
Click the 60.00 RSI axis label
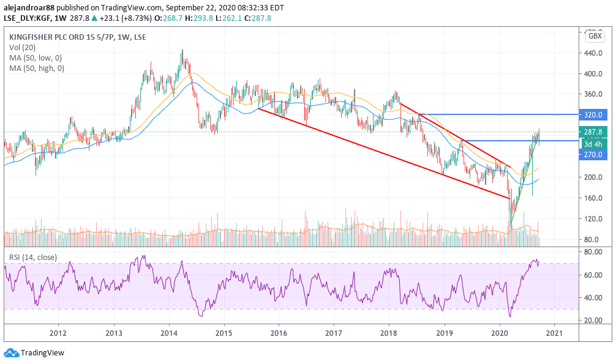coord(593,275)
